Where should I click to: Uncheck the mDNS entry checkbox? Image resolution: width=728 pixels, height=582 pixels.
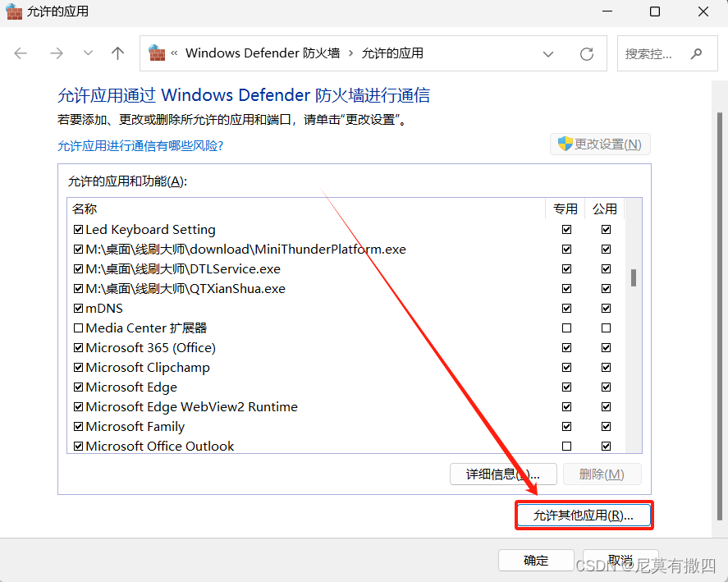[x=79, y=308]
